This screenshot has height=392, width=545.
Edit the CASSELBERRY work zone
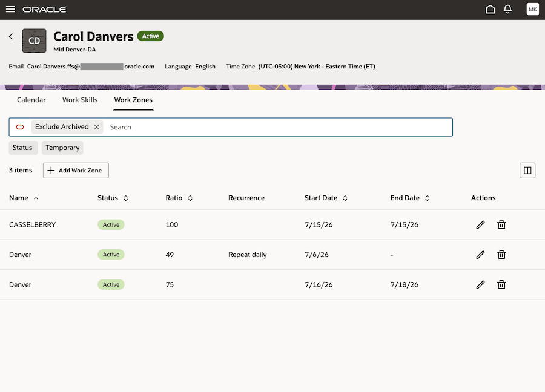[x=480, y=225]
